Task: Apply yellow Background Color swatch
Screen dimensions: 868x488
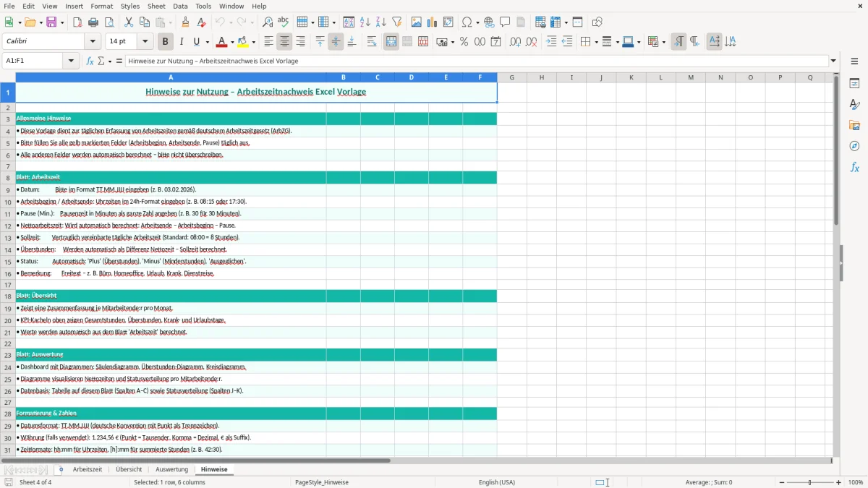Action: [243, 42]
